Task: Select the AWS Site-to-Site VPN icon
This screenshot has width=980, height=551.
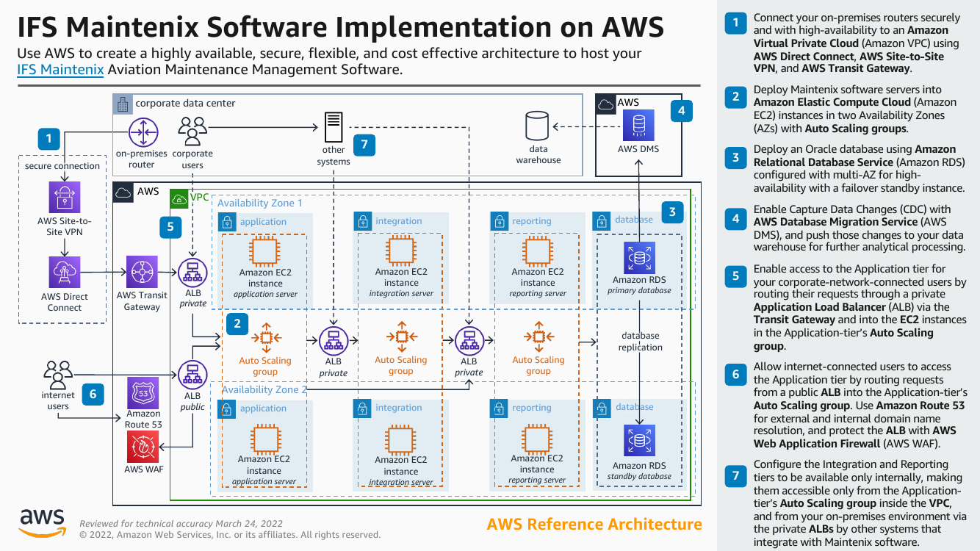Action: 65,197
